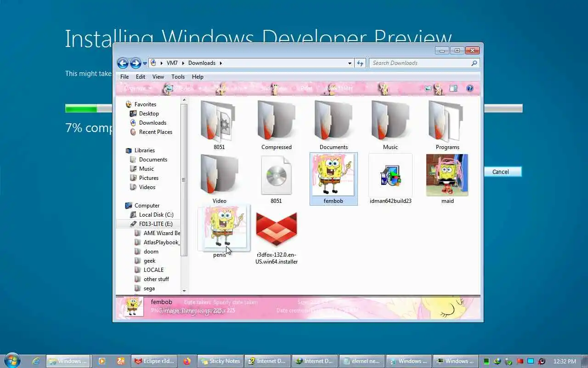Open Recent Places in sidebar
Viewport: 588px width, 368px height.
(x=155, y=132)
